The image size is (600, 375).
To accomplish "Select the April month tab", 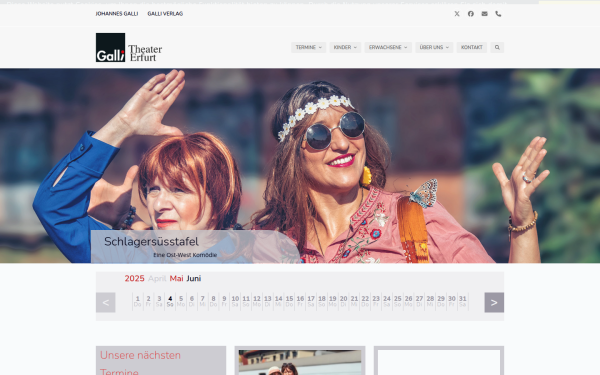I will tap(157, 279).
